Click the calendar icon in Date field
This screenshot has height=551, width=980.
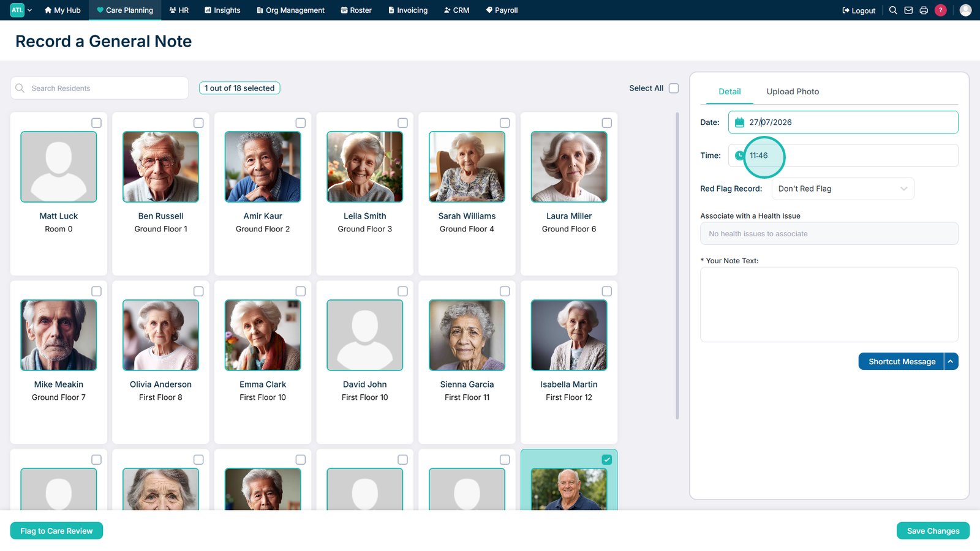(739, 122)
